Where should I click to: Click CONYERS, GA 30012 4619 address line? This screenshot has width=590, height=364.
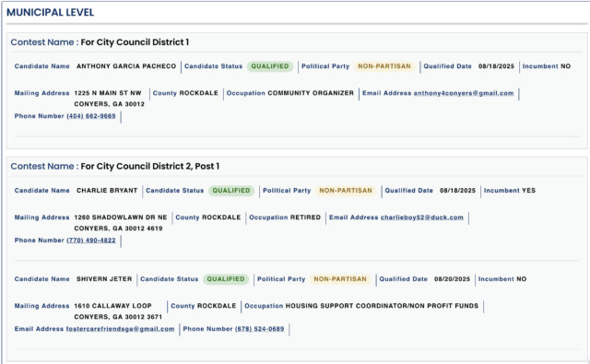tap(118, 229)
